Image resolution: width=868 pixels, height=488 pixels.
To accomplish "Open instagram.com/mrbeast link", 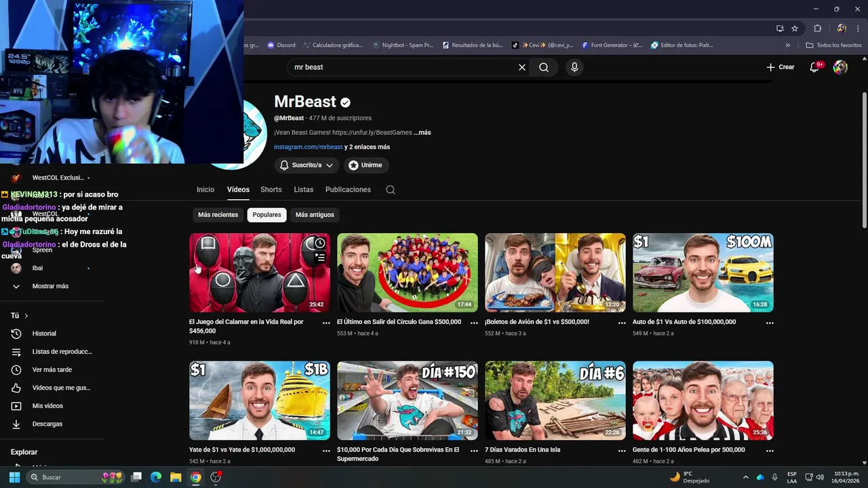I will coord(309,147).
